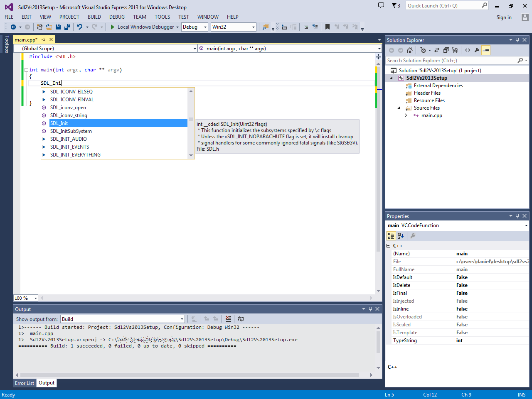Click the Undo icon
The image size is (532, 399).
coord(80,27)
